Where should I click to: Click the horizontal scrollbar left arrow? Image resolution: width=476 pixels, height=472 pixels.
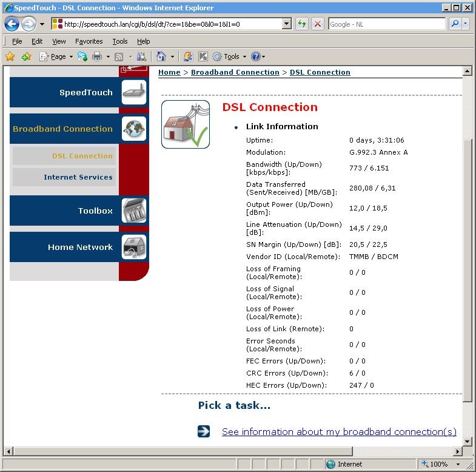pos(8,451)
